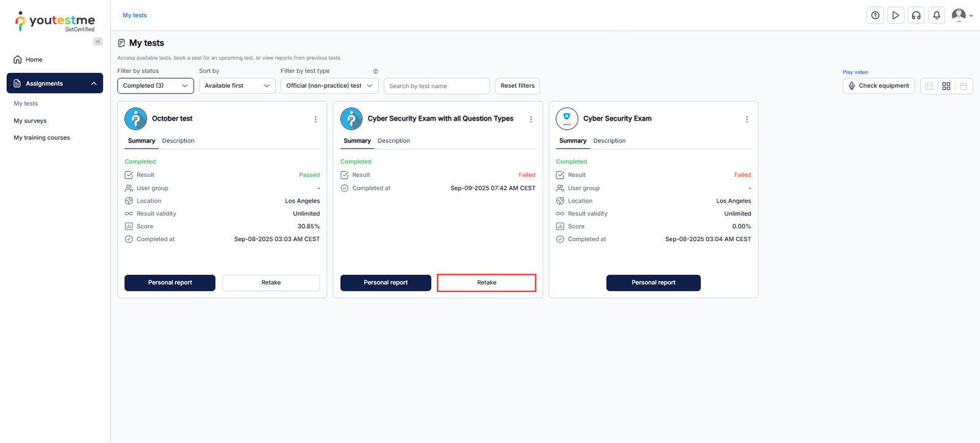This screenshot has width=980, height=443.
Task: Retake Cyber Security Exam with all Question Types
Action: (x=486, y=283)
